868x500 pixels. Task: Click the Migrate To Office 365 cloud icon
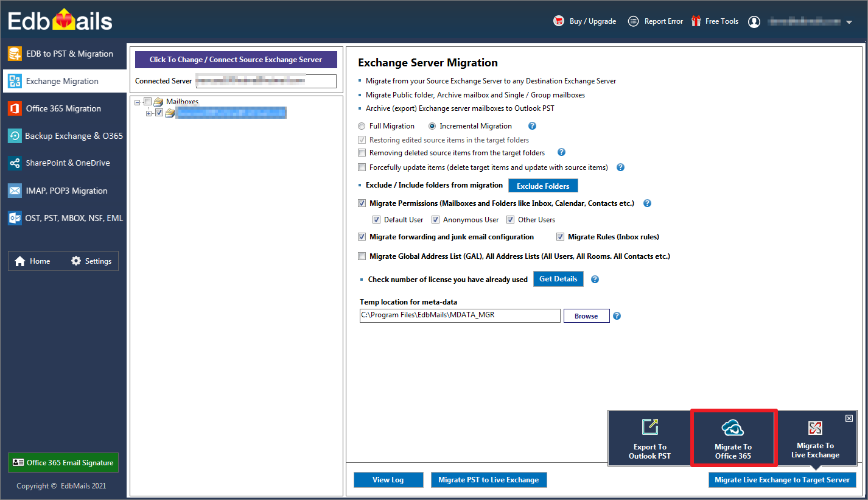click(x=733, y=428)
